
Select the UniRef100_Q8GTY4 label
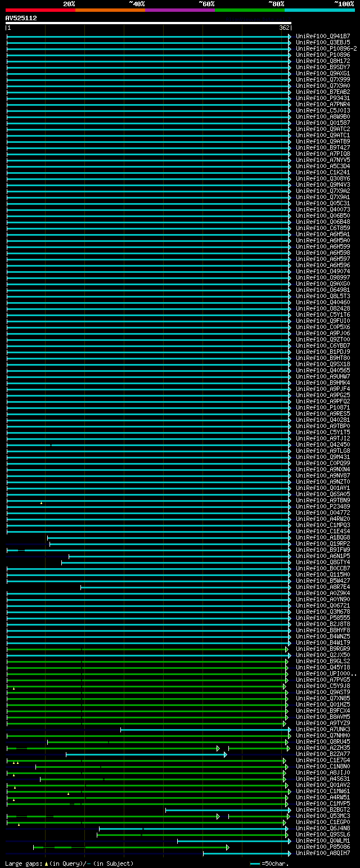point(323,563)
